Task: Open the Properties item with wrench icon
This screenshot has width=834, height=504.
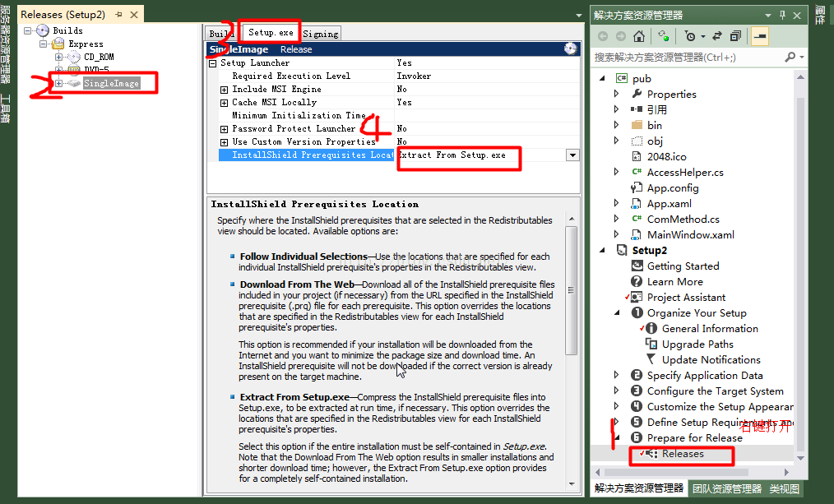Action: pos(671,94)
